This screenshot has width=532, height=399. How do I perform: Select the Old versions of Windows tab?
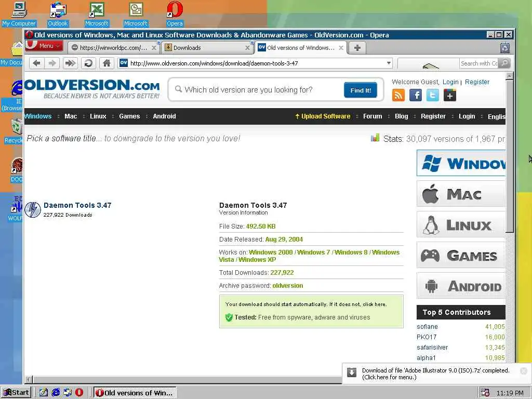[x=301, y=48]
